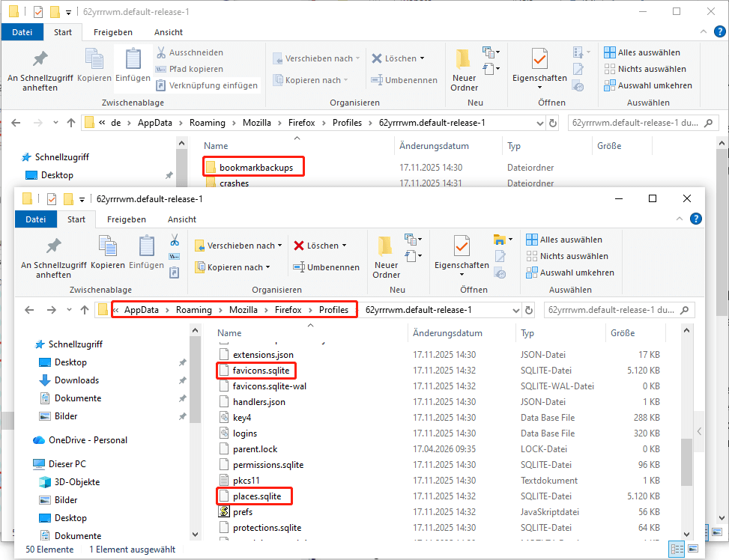Select the pkcs11 text document

point(246,481)
